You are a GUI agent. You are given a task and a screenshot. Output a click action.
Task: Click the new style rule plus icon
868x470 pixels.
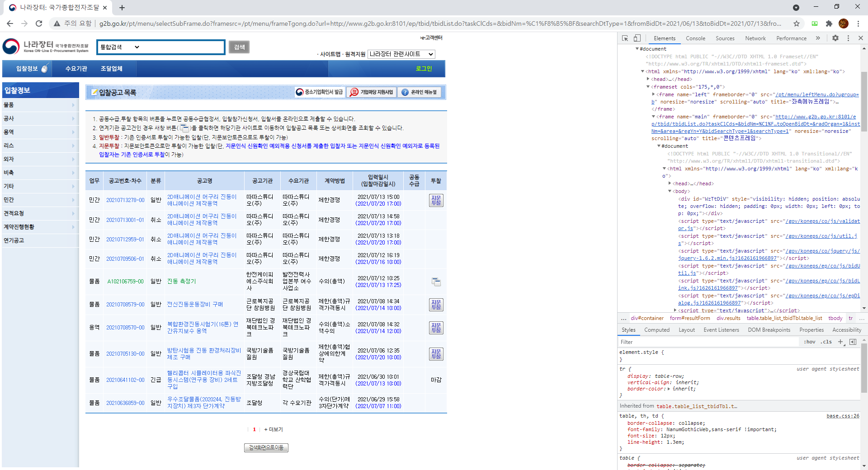click(x=840, y=342)
